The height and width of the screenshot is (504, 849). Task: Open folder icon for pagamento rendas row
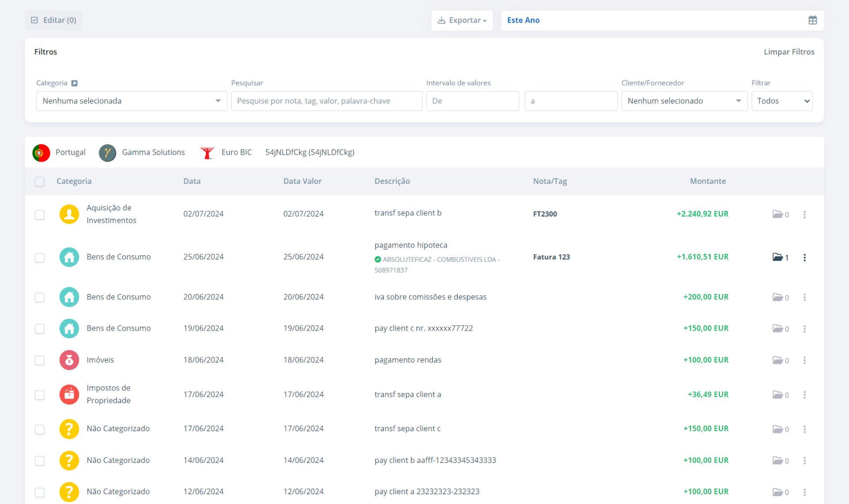click(x=778, y=360)
